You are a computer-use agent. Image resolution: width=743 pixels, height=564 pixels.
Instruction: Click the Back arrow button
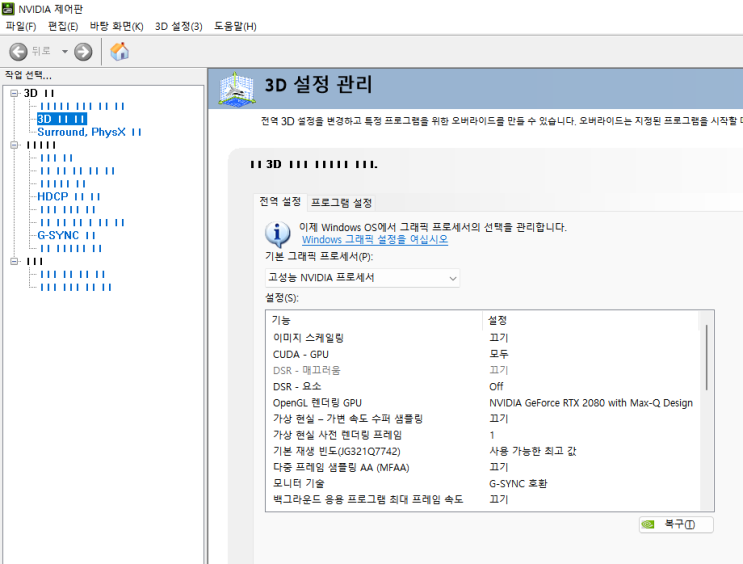[18, 52]
